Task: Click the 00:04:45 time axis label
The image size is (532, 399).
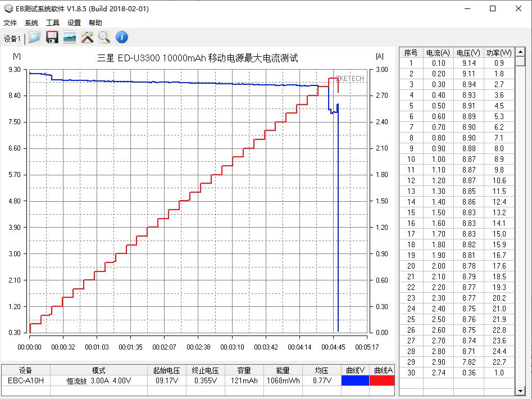Action: point(333,347)
